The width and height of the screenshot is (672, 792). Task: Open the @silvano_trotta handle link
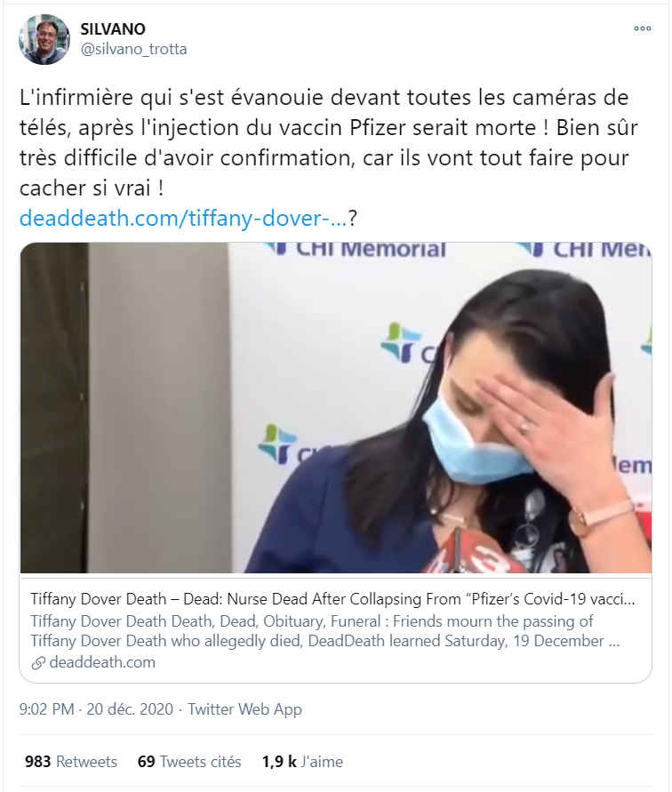[133, 49]
